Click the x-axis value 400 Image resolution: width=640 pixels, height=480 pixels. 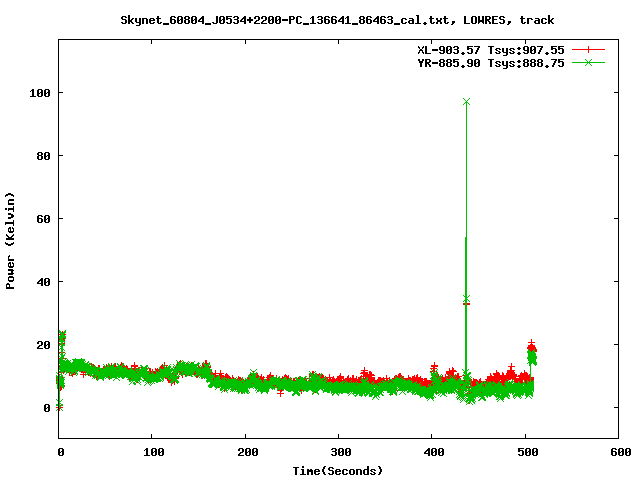point(434,452)
